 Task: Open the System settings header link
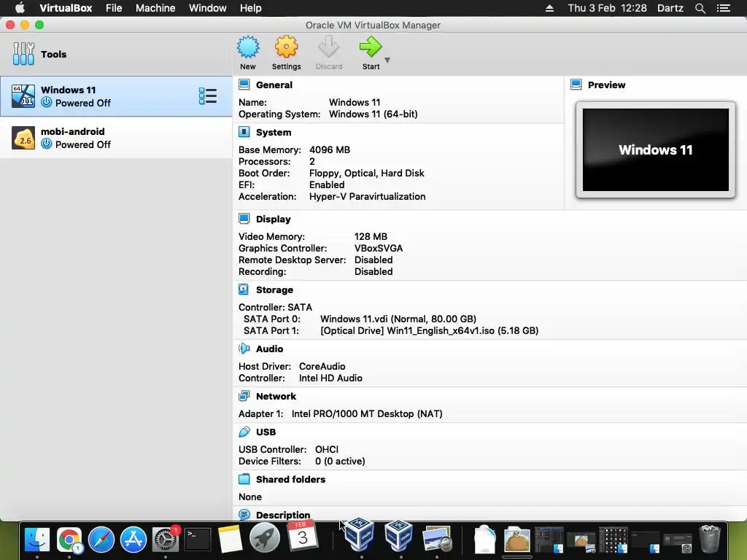pyautogui.click(x=274, y=133)
